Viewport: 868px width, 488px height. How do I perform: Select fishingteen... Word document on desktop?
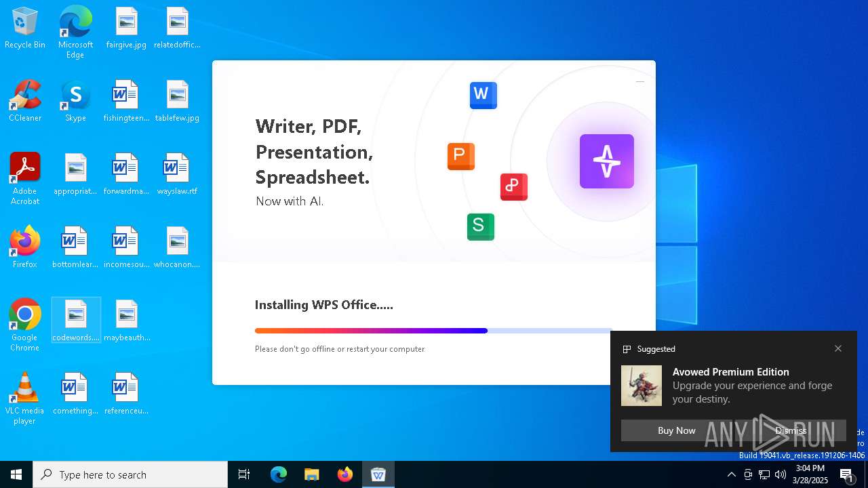click(x=126, y=102)
